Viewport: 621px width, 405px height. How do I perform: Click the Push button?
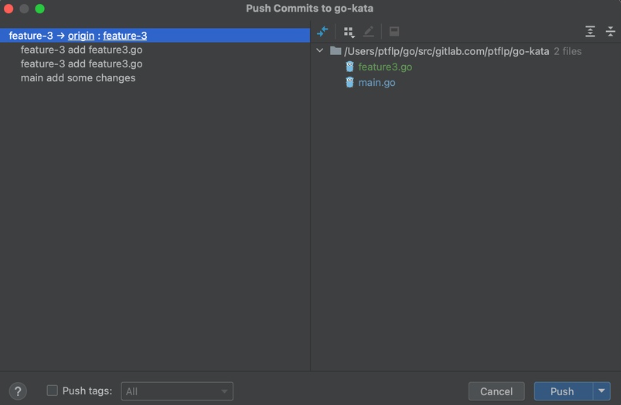tap(562, 391)
